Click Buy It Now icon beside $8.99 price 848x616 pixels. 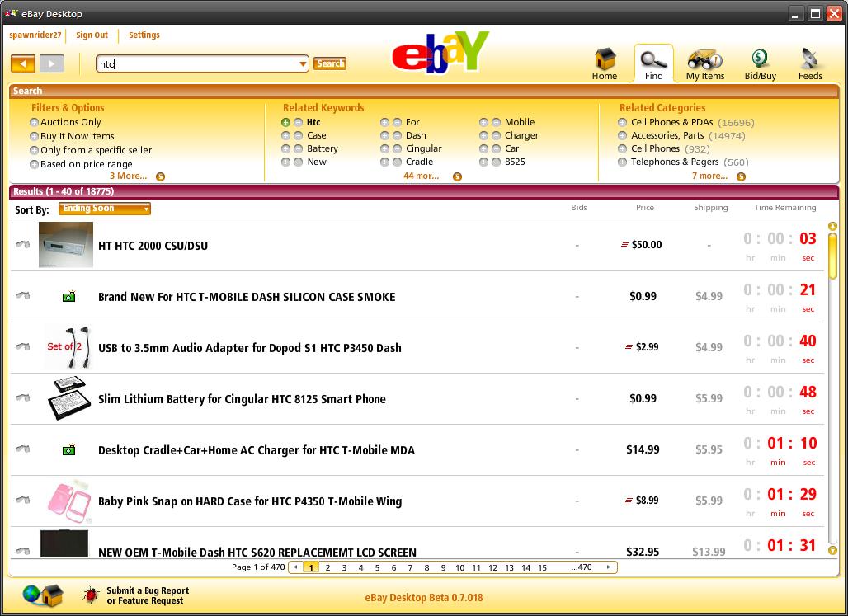pos(629,501)
